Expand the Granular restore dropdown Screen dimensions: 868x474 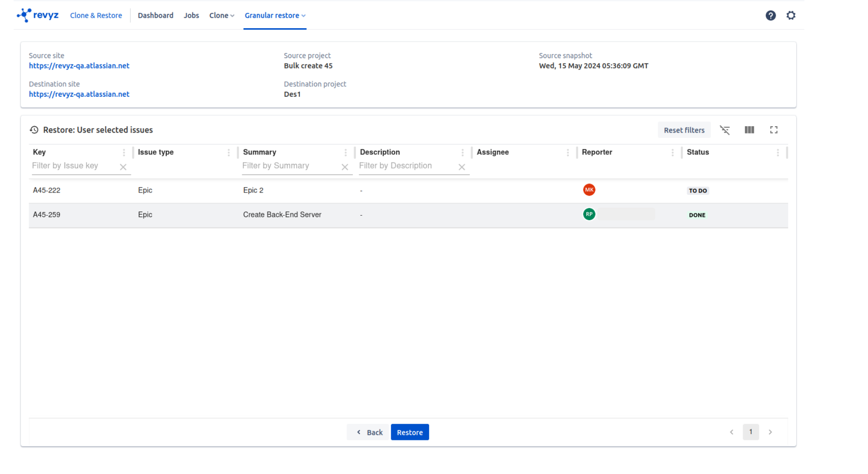pos(275,15)
